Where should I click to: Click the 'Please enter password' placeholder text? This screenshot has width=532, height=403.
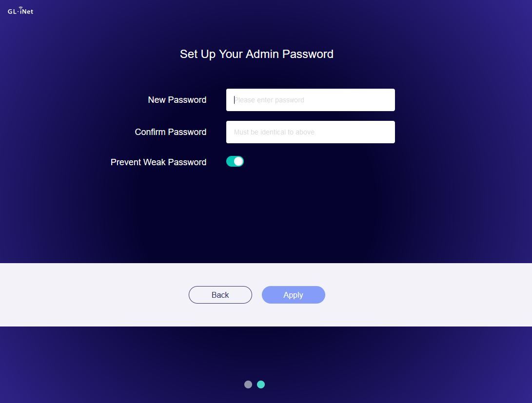(x=269, y=100)
